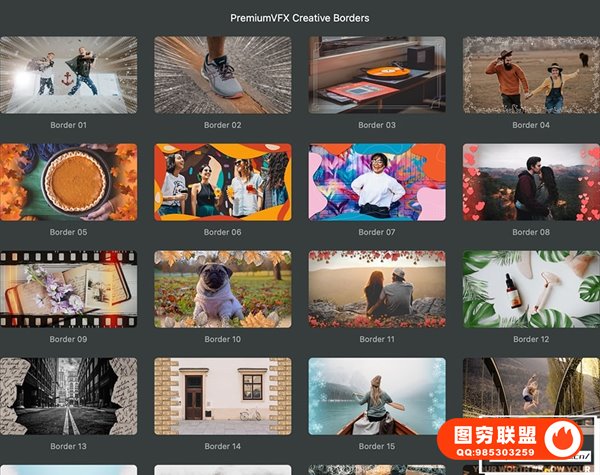Choose the Border 10 pug thumbnail
Screen dimensions: 600x475
223,289
